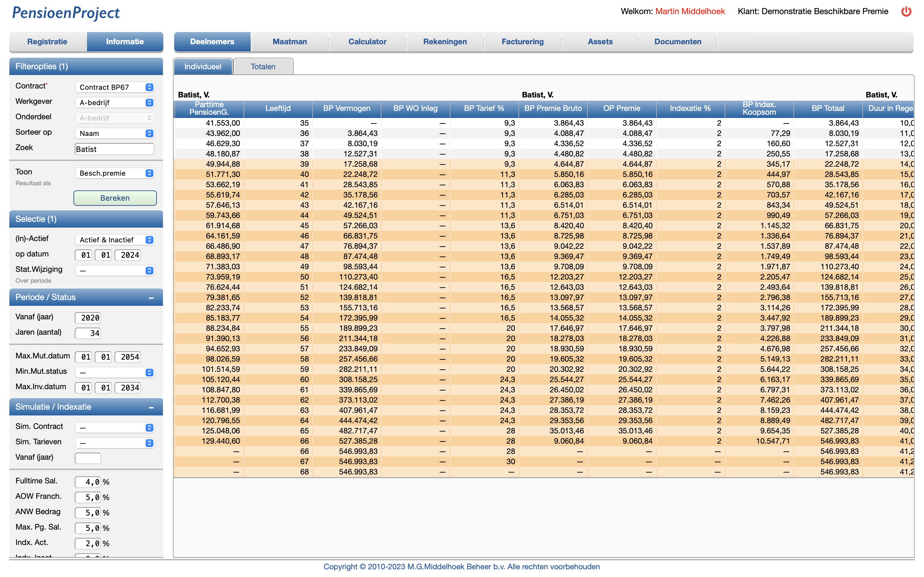Image resolution: width=924 pixels, height=577 pixels.
Task: Click the green Bereken button
Action: pos(115,198)
